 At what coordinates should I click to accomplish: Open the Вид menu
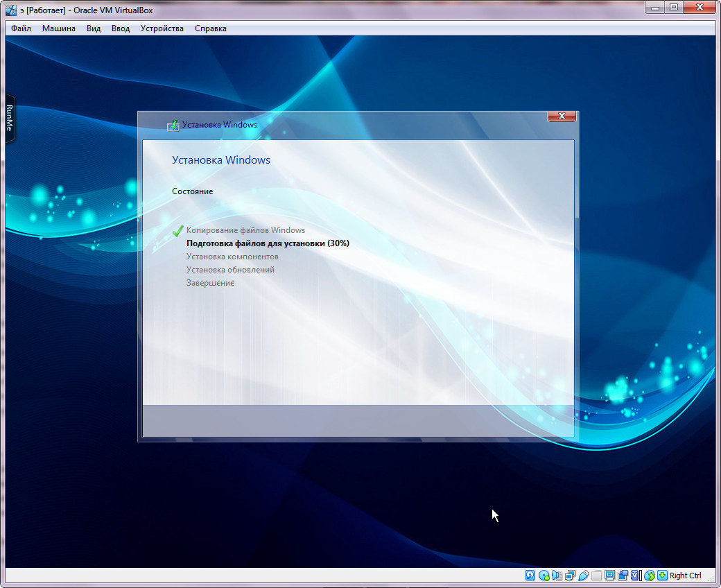94,28
